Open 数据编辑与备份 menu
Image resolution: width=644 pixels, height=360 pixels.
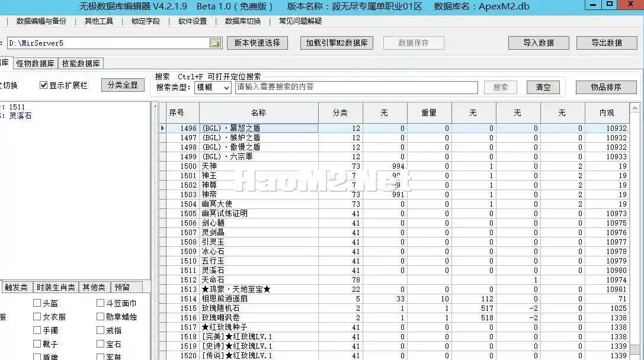[x=41, y=21]
